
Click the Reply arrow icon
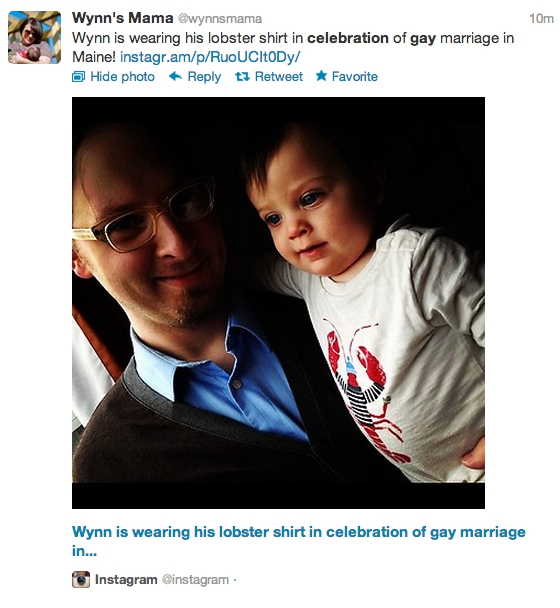pos(176,76)
